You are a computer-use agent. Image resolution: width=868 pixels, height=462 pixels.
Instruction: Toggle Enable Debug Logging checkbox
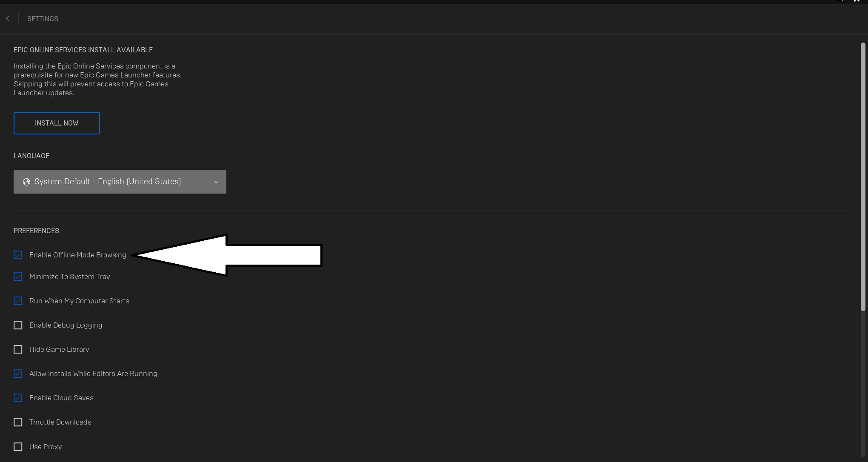pyautogui.click(x=18, y=325)
